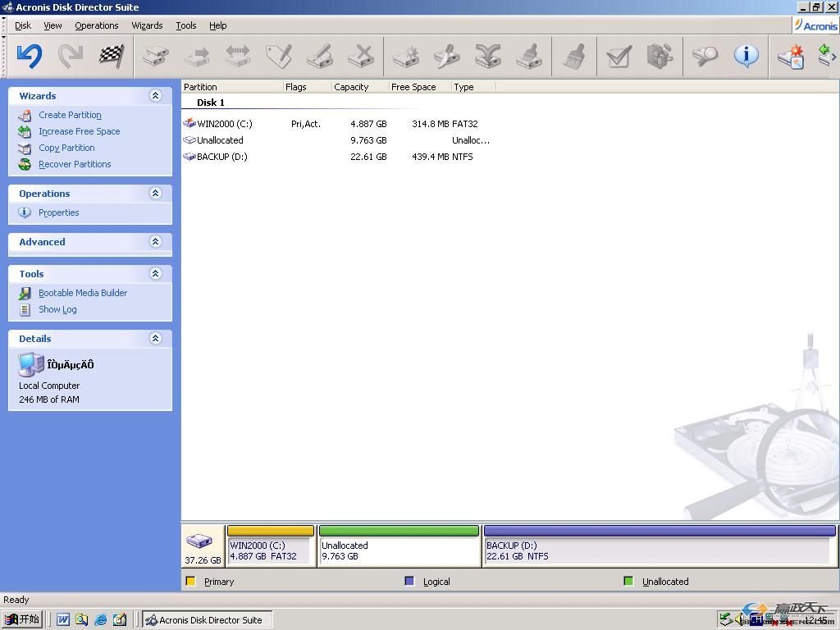Collapse the Operations panel

pyautogui.click(x=155, y=194)
